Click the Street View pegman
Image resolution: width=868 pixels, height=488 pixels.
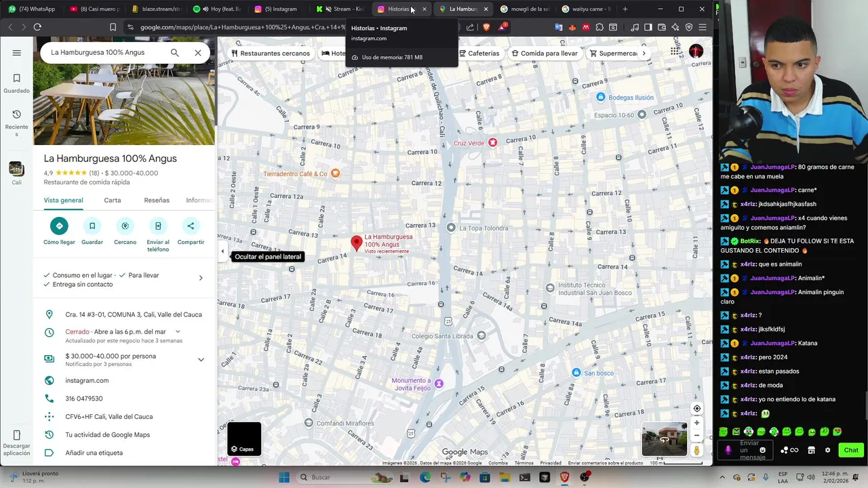[x=696, y=450]
